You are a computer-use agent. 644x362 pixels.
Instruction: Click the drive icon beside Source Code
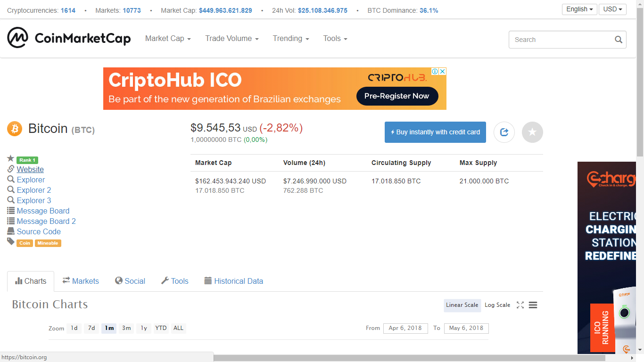[11, 231]
